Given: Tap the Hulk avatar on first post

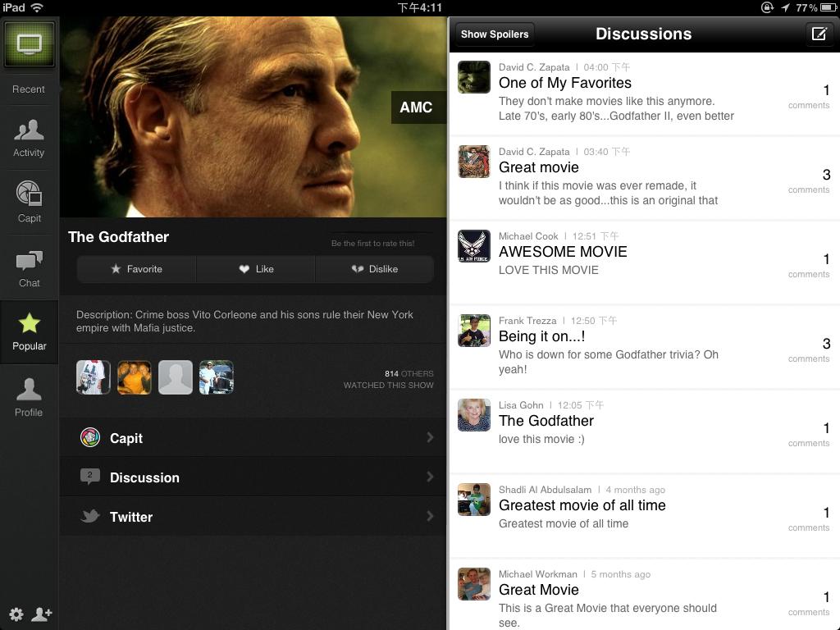Looking at the screenshot, I should [474, 77].
